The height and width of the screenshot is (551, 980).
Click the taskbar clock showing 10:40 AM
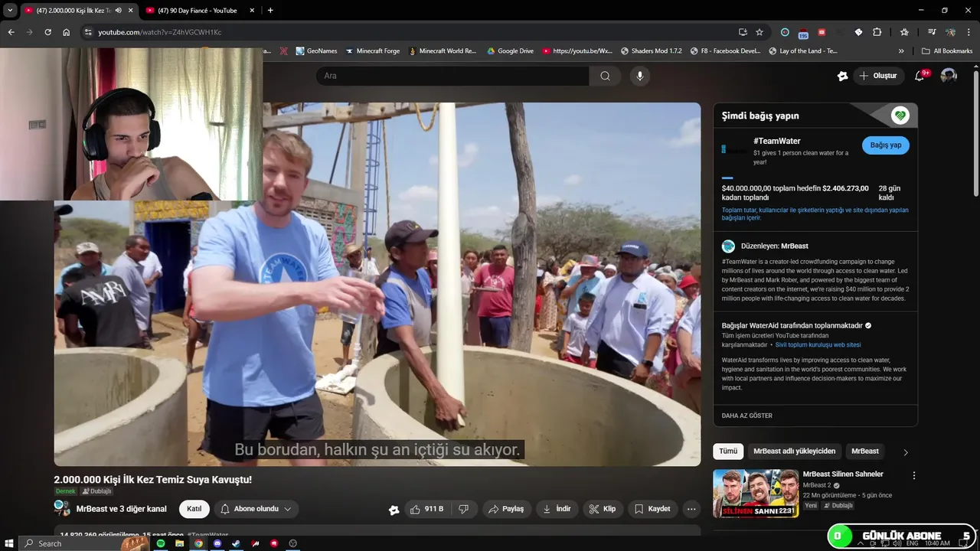(937, 543)
